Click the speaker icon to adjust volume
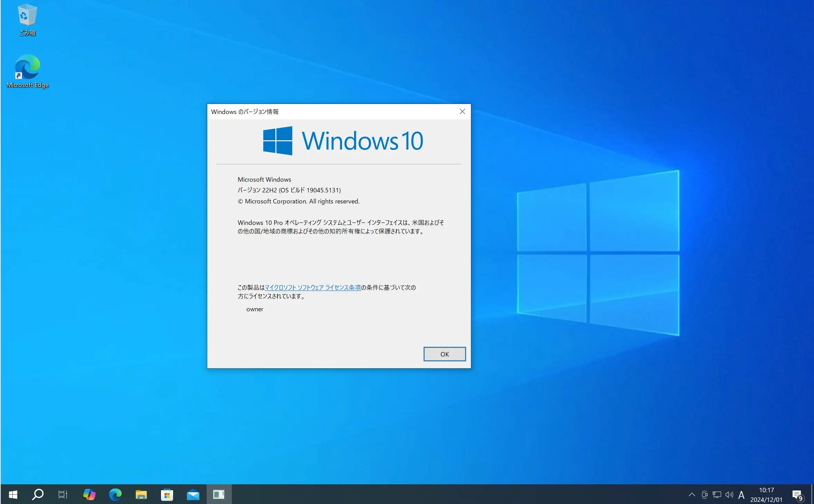The height and width of the screenshot is (504, 814). click(x=729, y=494)
